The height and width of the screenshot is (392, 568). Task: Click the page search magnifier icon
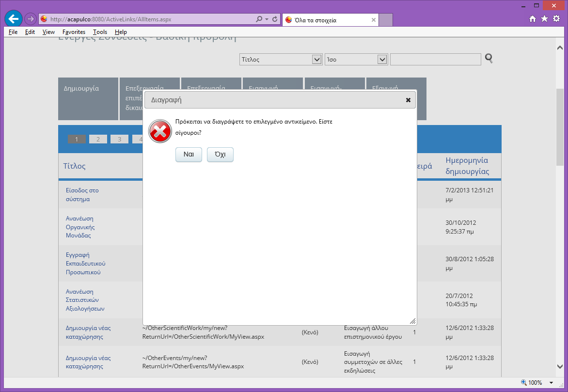(x=489, y=58)
